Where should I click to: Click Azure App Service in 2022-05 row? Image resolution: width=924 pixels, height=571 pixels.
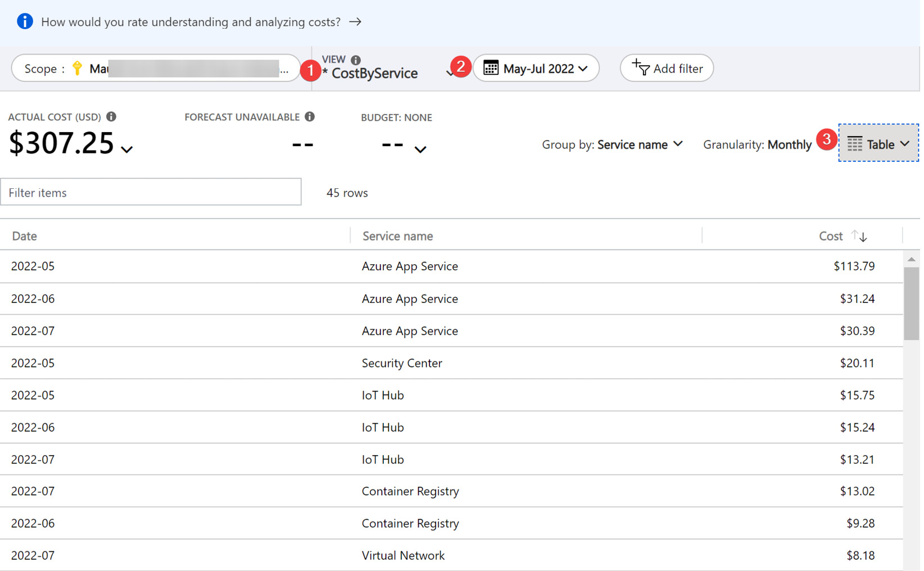point(410,266)
